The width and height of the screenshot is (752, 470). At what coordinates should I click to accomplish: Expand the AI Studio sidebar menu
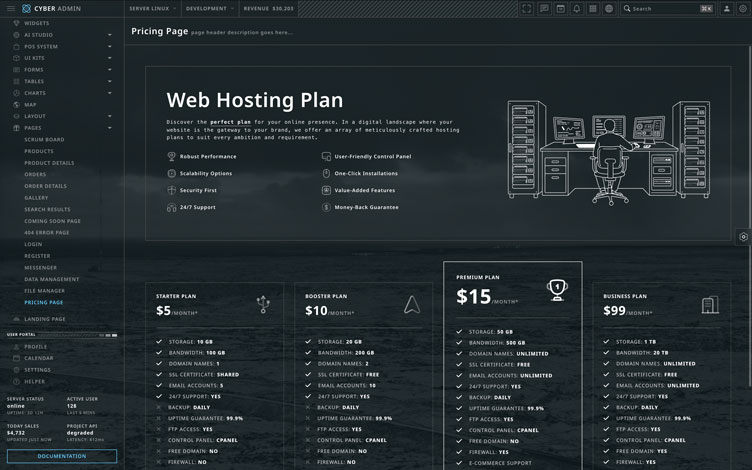click(62, 34)
